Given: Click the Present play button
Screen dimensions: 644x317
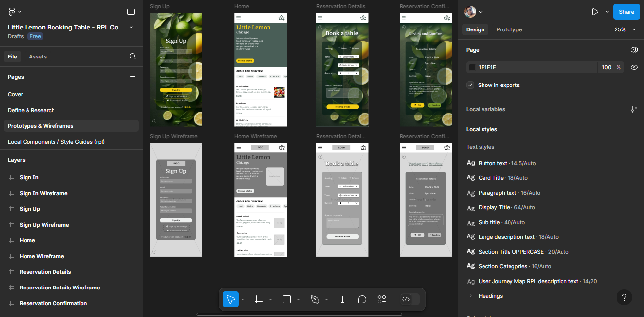Looking at the screenshot, I should click(x=595, y=11).
